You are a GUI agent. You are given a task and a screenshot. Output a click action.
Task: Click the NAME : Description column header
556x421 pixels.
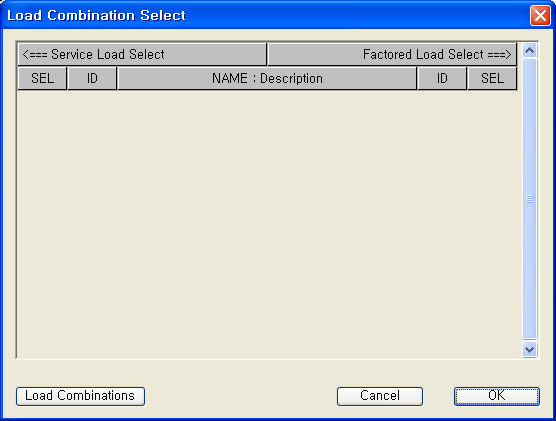tap(267, 78)
